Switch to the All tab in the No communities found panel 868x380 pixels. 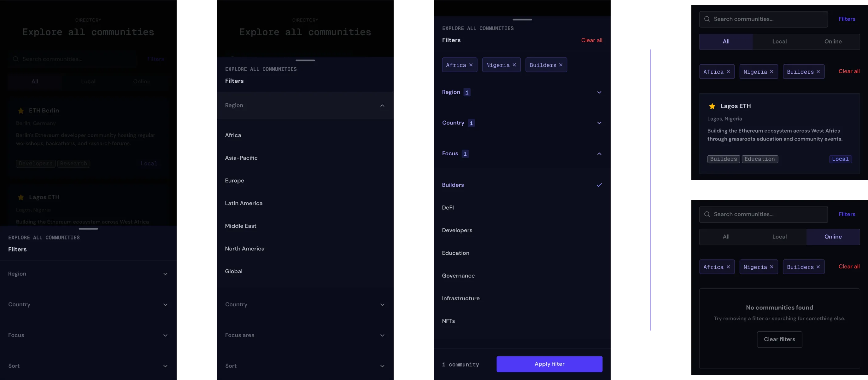point(726,237)
